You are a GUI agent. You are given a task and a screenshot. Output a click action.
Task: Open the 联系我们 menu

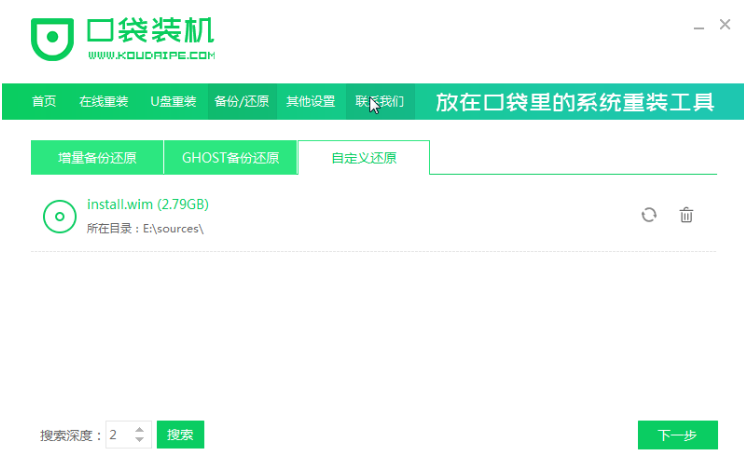(x=379, y=102)
